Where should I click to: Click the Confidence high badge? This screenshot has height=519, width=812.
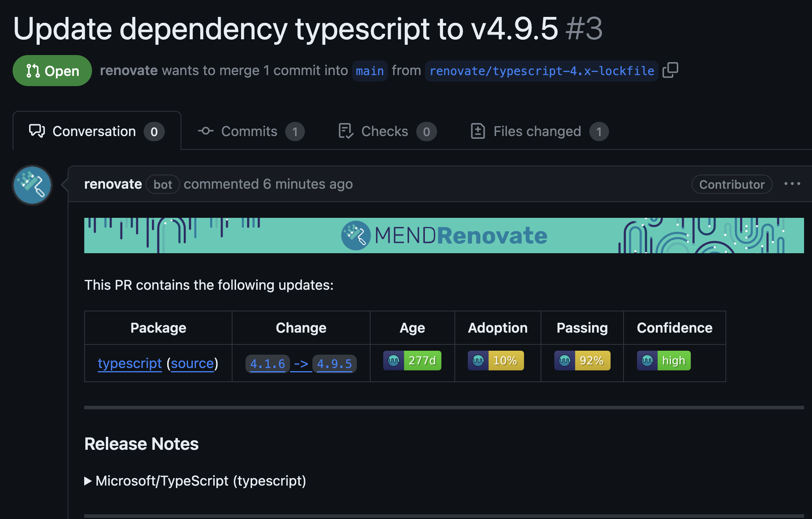click(x=664, y=361)
